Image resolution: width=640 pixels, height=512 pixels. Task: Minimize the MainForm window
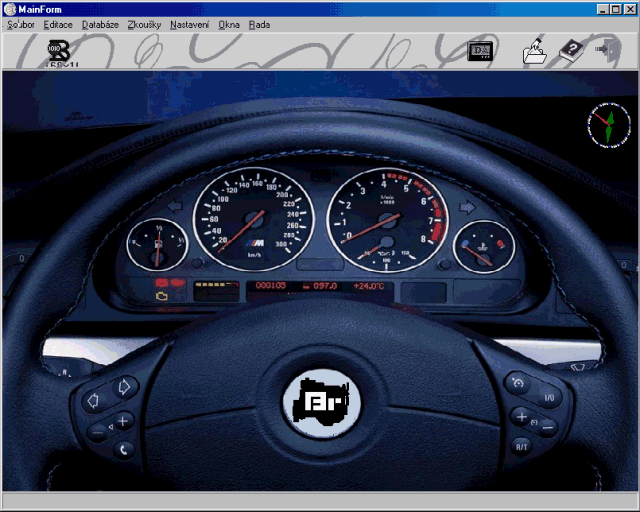(x=603, y=9)
